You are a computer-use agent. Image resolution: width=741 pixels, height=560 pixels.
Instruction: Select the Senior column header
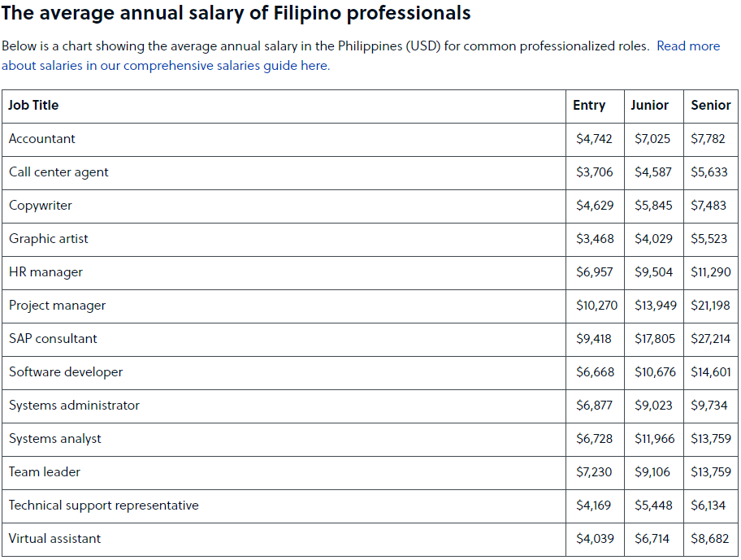(x=711, y=105)
